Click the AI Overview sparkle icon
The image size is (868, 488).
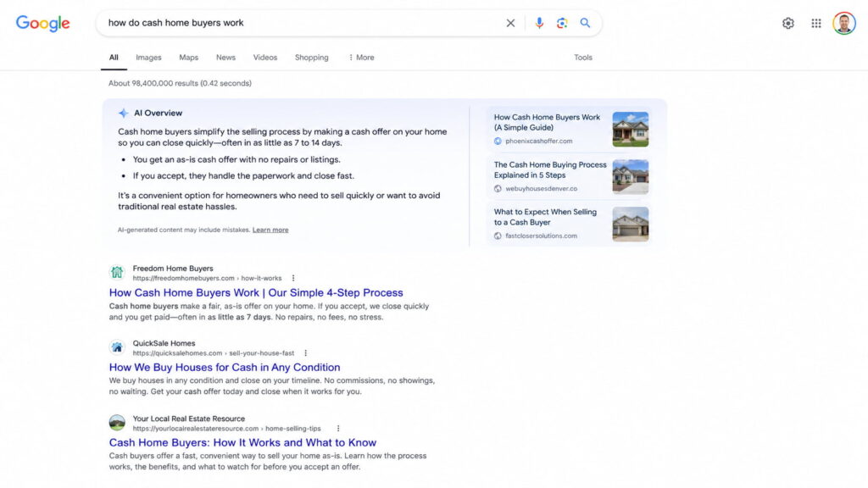coord(123,113)
